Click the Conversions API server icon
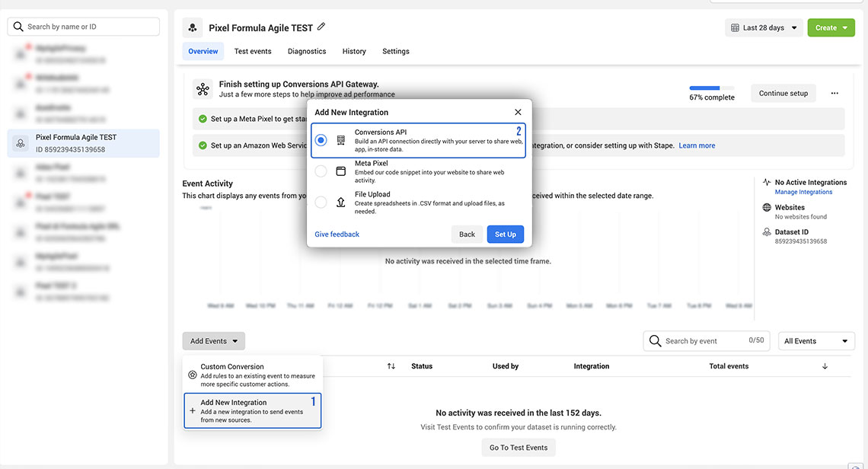The image size is (868, 469). click(x=341, y=140)
